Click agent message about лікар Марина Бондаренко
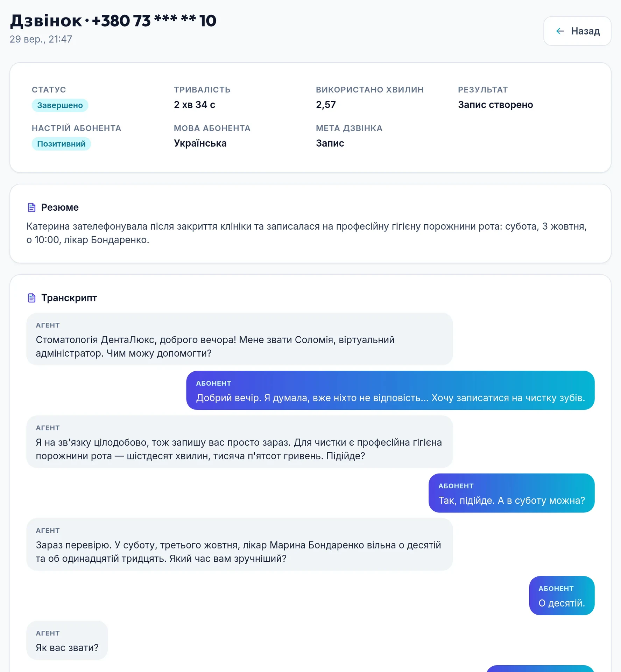621x672 pixels. point(240,545)
